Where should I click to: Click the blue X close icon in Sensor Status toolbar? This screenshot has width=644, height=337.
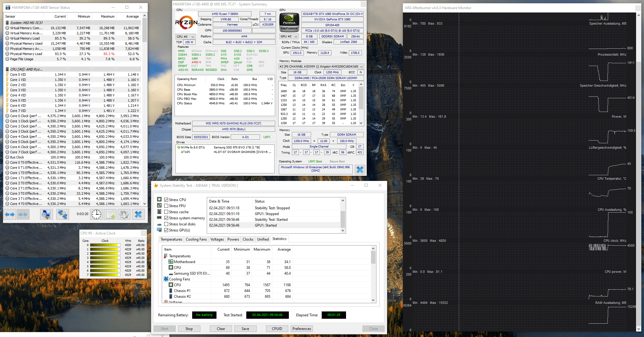138,214
